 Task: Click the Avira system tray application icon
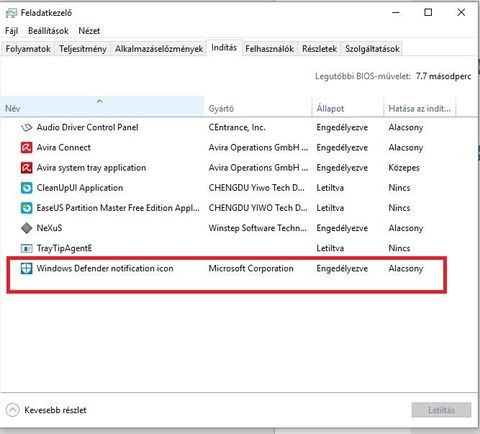(26, 168)
